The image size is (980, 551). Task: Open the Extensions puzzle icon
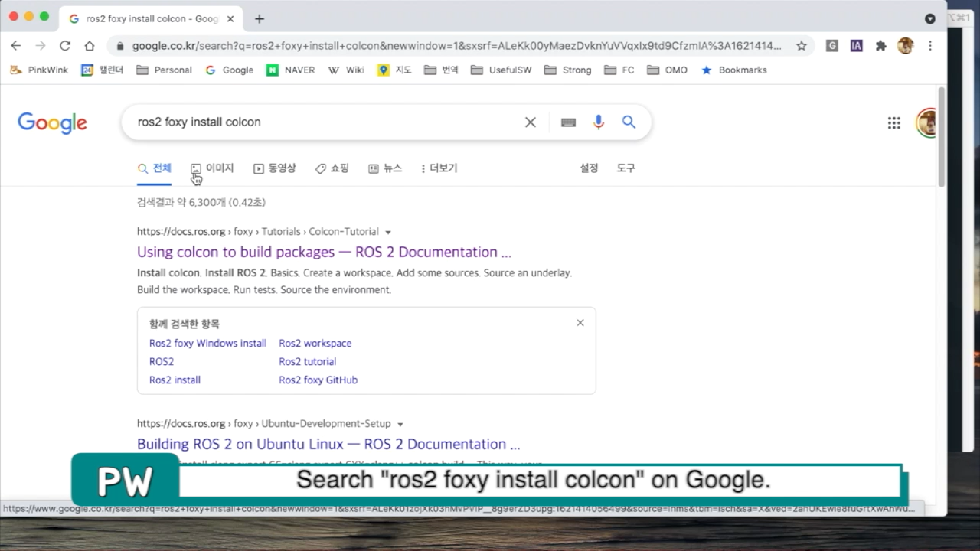881,46
